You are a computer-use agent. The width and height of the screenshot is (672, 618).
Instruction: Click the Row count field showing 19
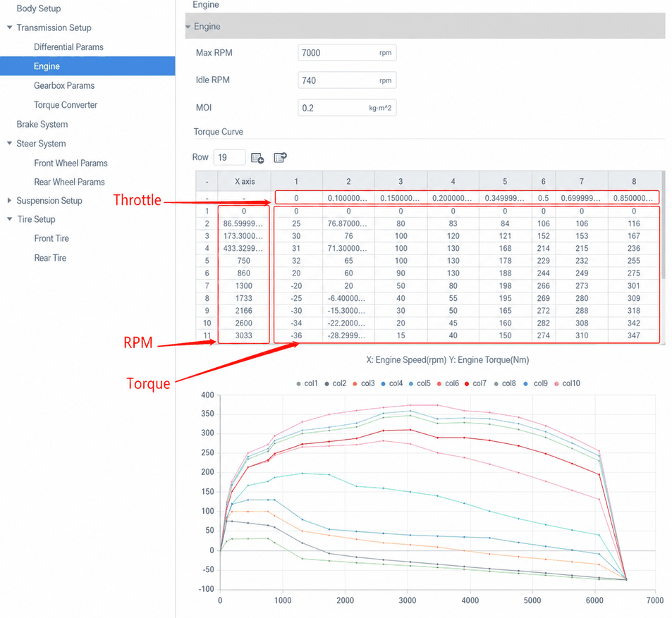(x=229, y=157)
